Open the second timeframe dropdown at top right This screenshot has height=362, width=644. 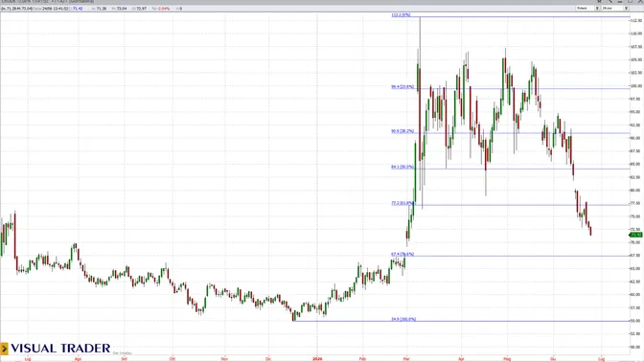point(615,9)
